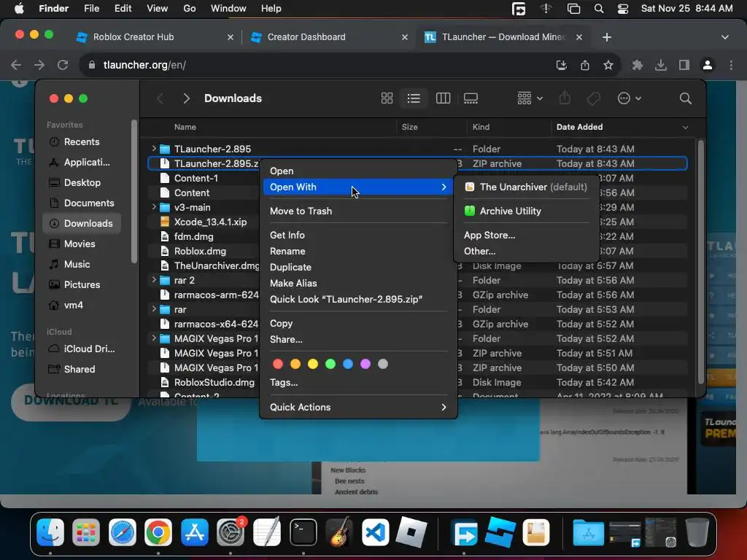This screenshot has width=747, height=560.
Task: Reload the TLauncher page
Action: (63, 65)
